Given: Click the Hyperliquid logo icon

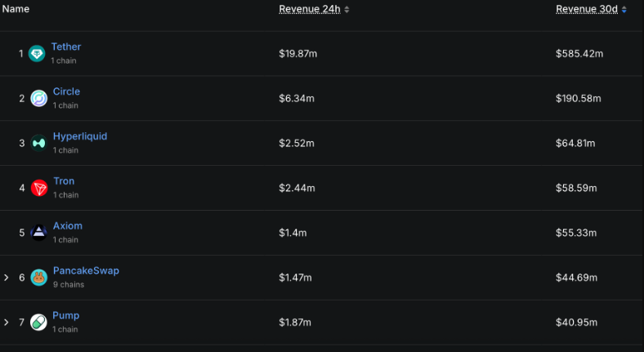Looking at the screenshot, I should pos(39,144).
